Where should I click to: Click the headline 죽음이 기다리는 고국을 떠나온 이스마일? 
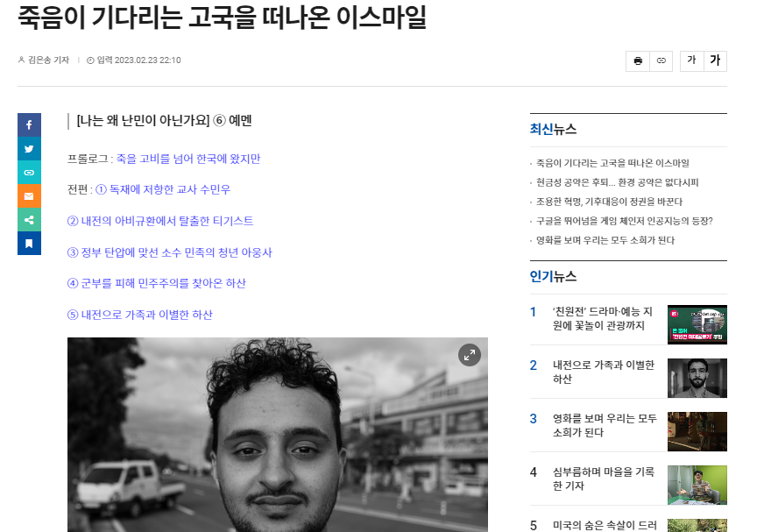(222, 18)
